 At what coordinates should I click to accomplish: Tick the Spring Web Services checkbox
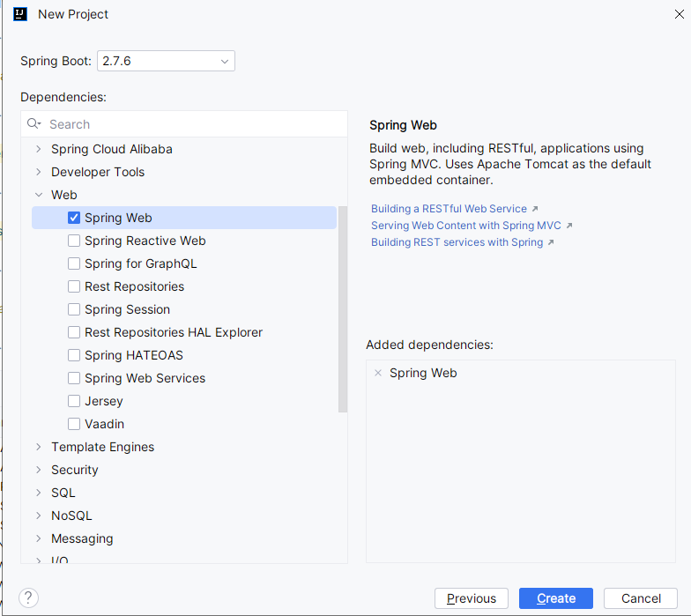click(74, 378)
